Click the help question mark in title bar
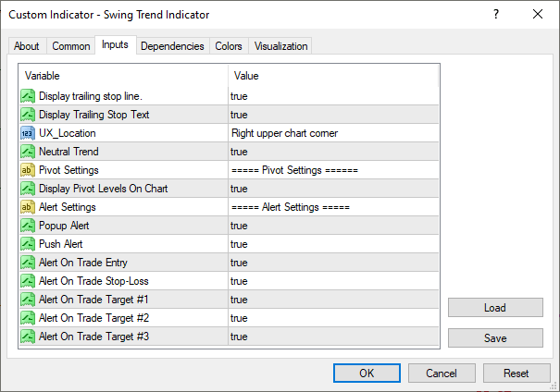The width and height of the screenshot is (560, 392). (496, 14)
